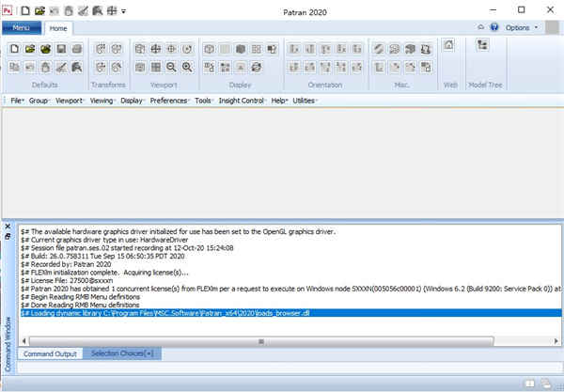Click the Print icon in the Defaults ribbon group
The image size is (564, 392).
tap(77, 49)
